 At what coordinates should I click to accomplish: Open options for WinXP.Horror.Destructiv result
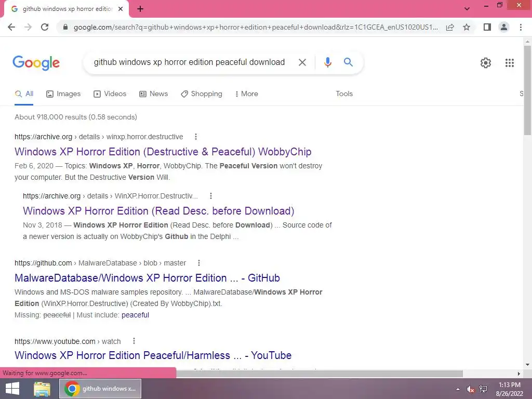tap(211, 196)
